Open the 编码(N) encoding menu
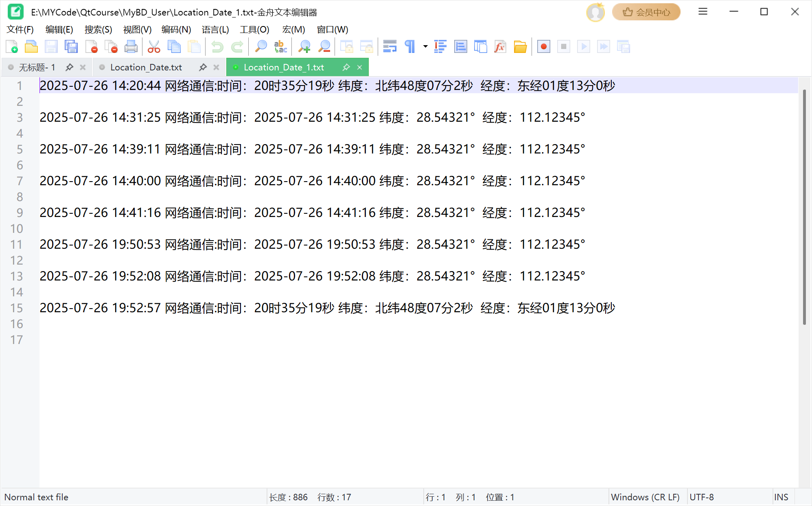 176,30
